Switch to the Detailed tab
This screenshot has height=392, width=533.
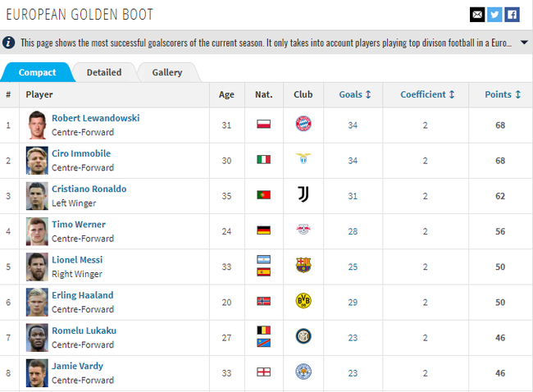(104, 73)
